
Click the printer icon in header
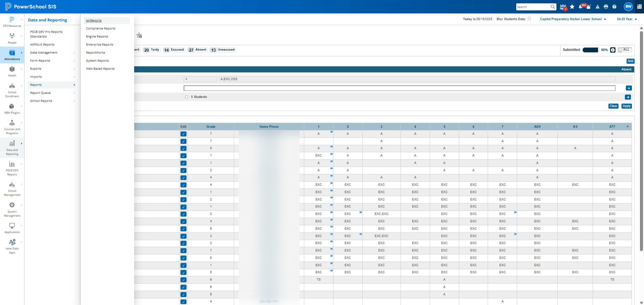[606, 7]
